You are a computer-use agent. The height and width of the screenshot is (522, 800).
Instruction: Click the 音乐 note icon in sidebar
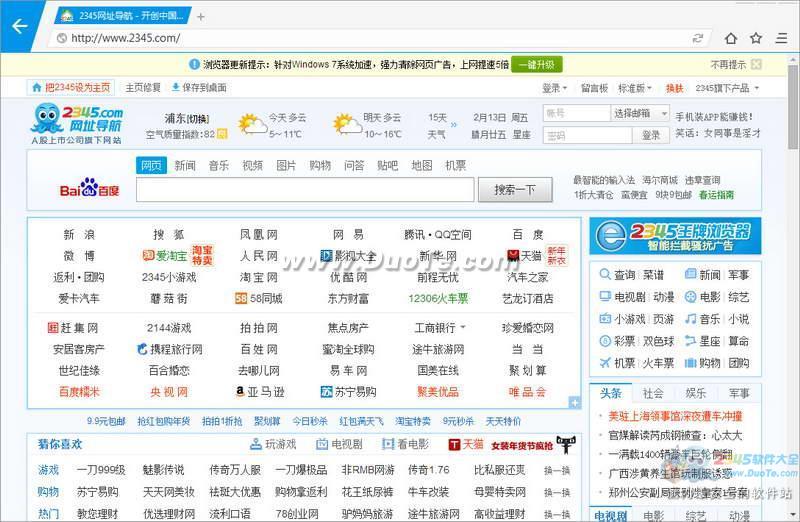690,319
